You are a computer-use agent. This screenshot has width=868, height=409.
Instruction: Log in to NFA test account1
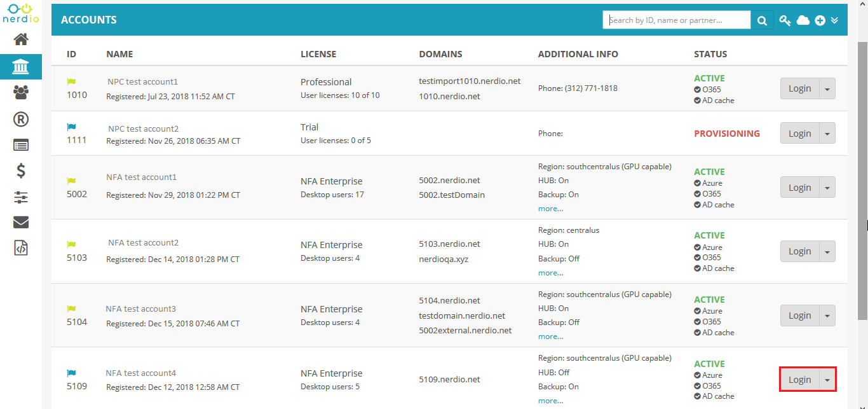coord(800,188)
